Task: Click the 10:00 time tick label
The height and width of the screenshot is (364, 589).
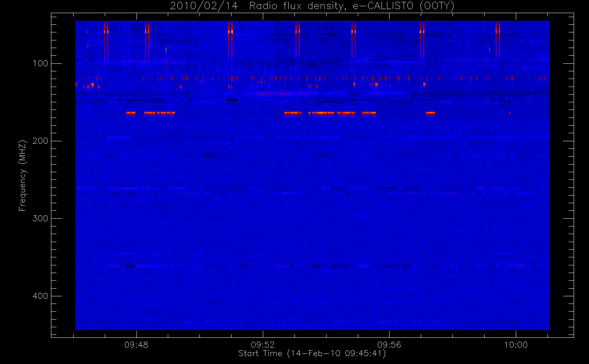Action: (x=515, y=345)
